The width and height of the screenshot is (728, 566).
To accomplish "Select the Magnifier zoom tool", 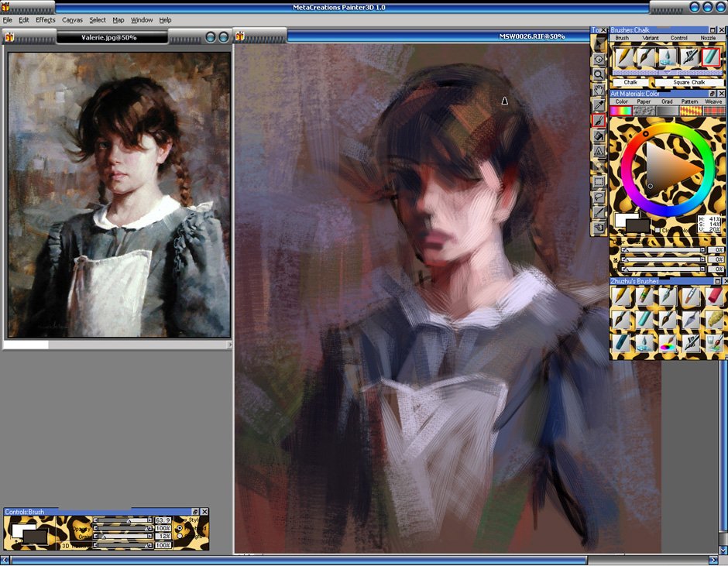I will point(599,75).
